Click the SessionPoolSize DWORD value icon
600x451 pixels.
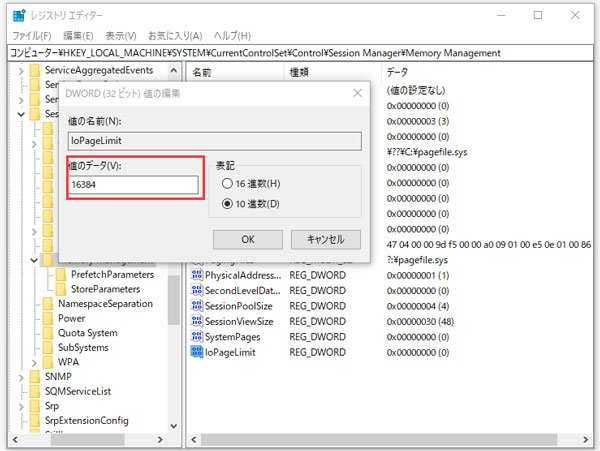pyautogui.click(x=197, y=306)
